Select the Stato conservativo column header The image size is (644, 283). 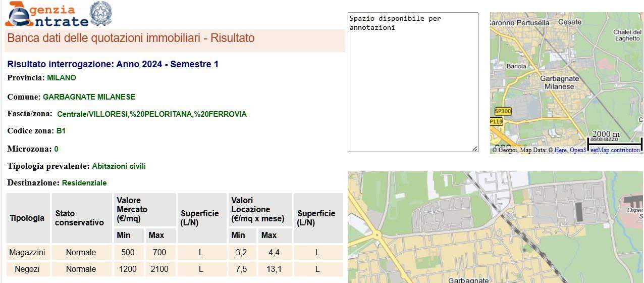[x=80, y=218]
